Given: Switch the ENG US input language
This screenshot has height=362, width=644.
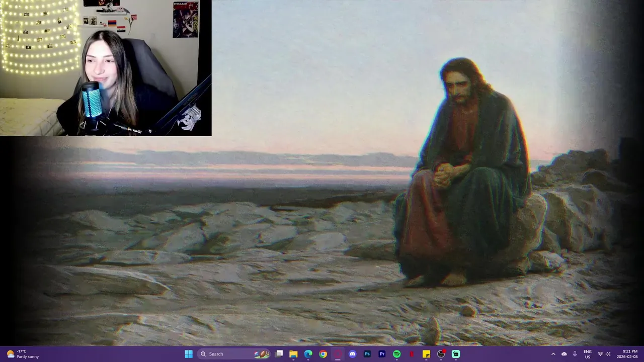Looking at the screenshot, I should point(588,354).
